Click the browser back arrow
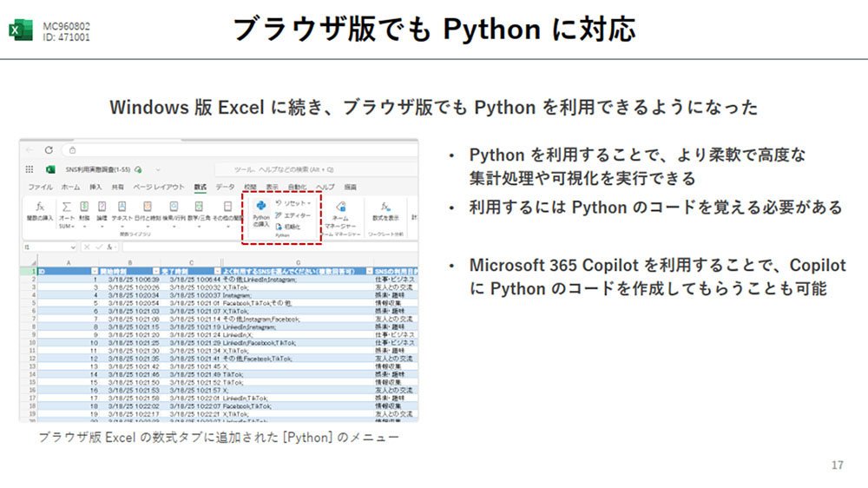Screen dimensions: 868x488 [30, 150]
